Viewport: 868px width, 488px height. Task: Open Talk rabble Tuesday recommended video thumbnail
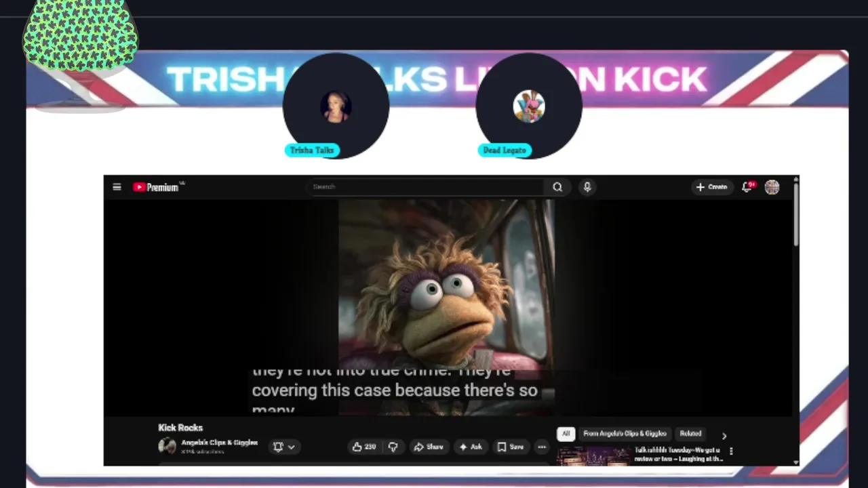click(594, 456)
